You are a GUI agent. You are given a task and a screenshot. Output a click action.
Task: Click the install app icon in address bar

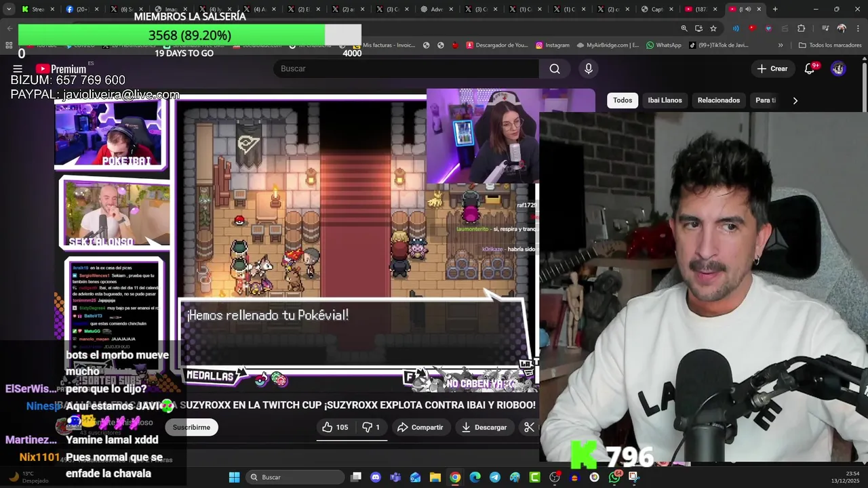click(x=698, y=28)
